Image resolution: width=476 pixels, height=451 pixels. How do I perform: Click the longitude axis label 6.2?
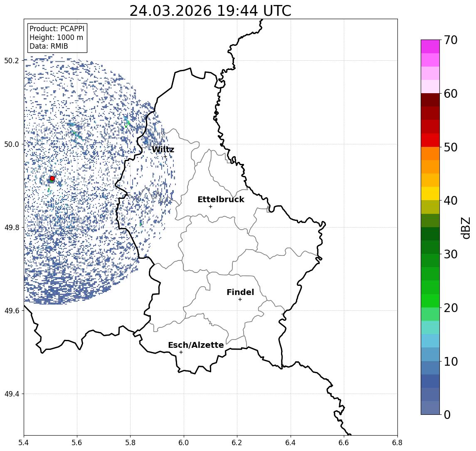237,443
